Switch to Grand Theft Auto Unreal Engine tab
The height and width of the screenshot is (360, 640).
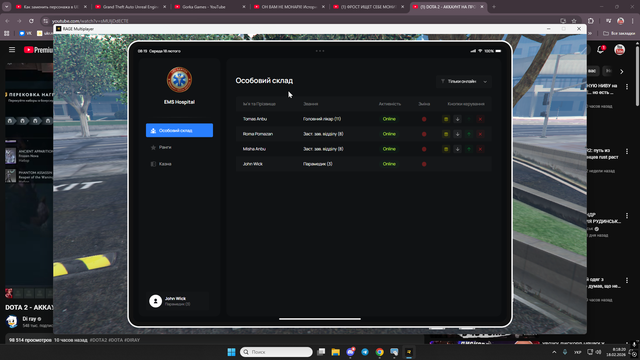(x=131, y=7)
